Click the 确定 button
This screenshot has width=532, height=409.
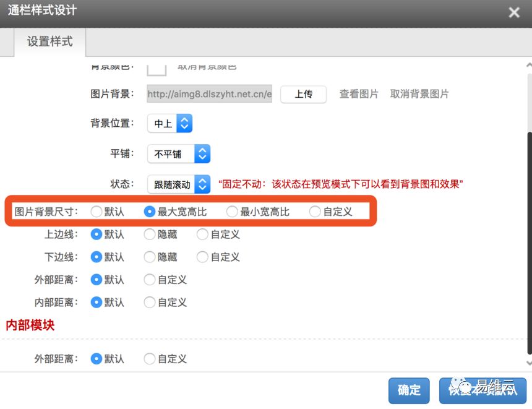tap(409, 390)
